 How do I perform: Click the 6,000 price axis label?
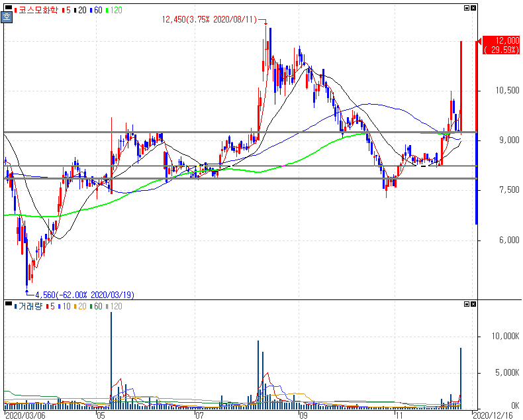509,240
